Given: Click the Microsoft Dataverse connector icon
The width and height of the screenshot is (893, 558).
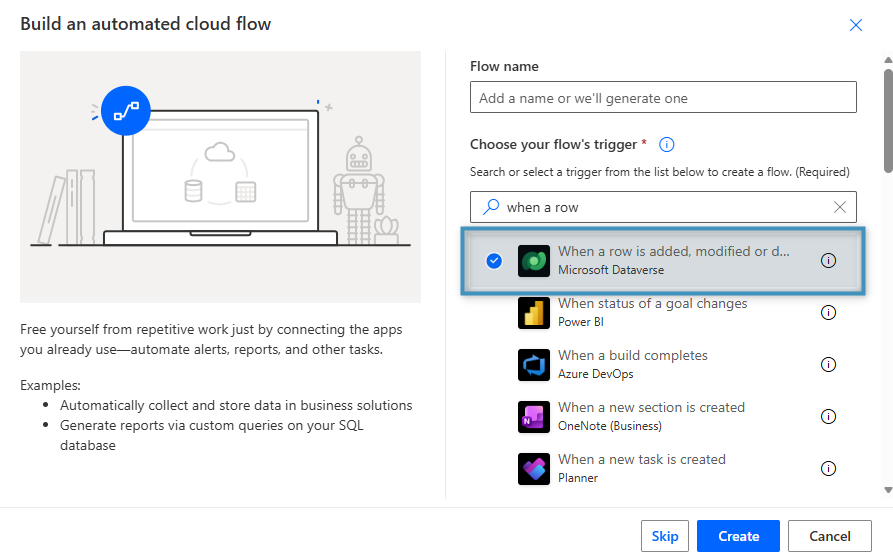Looking at the screenshot, I should (x=534, y=261).
